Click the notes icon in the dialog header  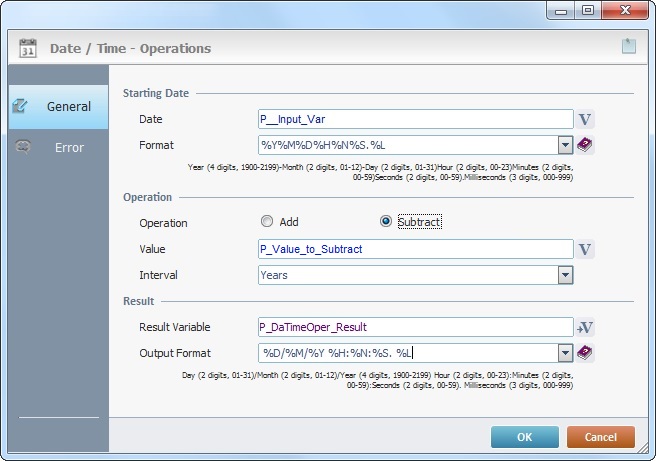click(627, 46)
